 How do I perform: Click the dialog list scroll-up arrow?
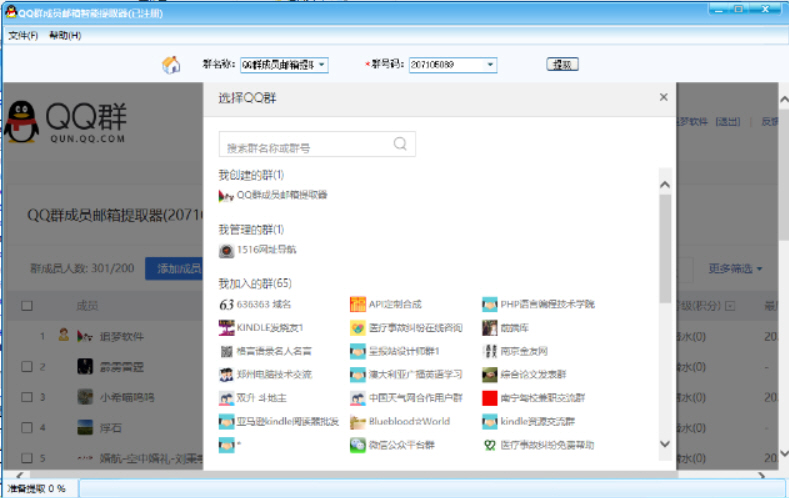pos(665,185)
